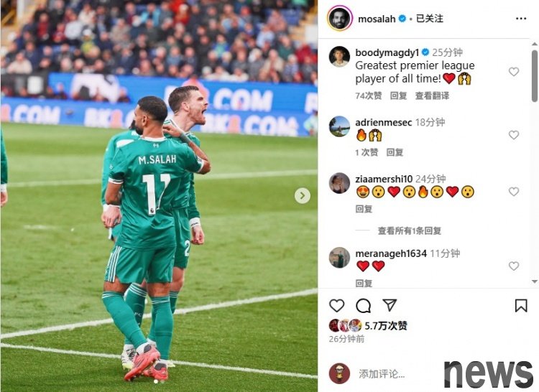Like boodymagdy1's comment

click(x=514, y=72)
